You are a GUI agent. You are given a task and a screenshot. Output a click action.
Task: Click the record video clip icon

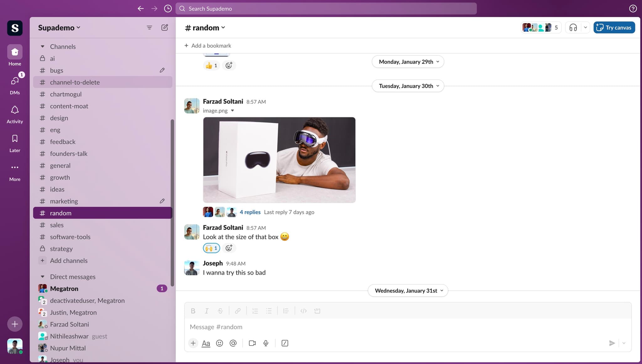(x=252, y=343)
